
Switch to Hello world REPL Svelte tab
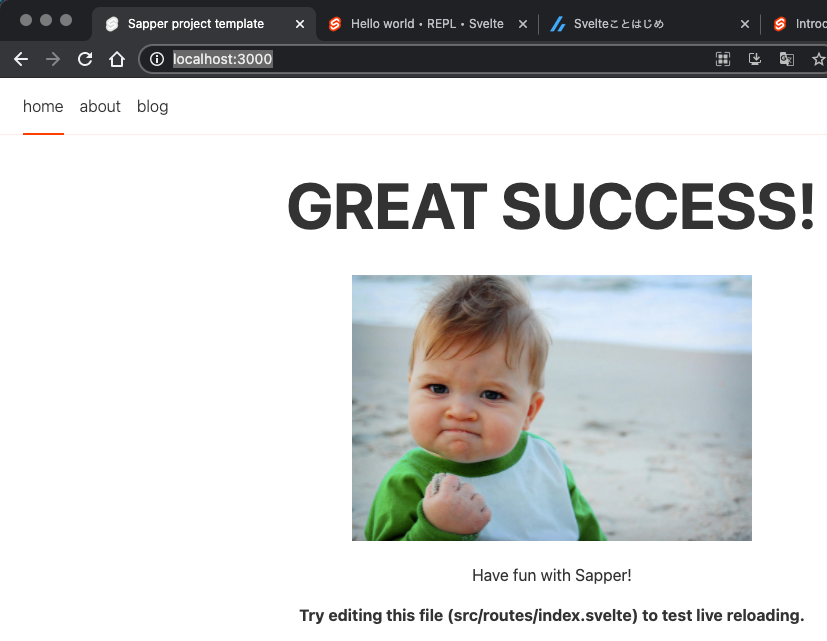pyautogui.click(x=427, y=24)
